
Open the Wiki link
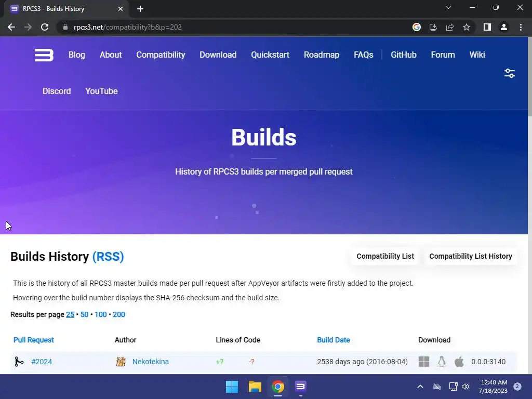(477, 55)
